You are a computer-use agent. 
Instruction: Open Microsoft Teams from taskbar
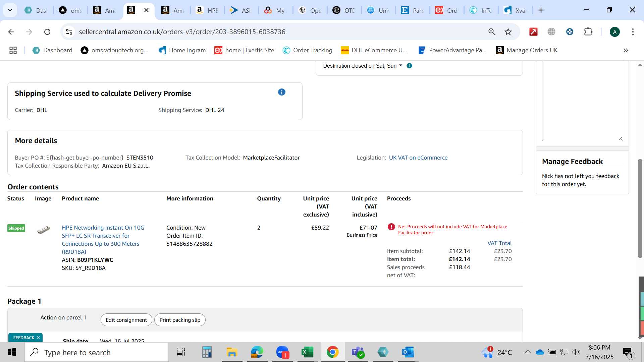pyautogui.click(x=358, y=352)
